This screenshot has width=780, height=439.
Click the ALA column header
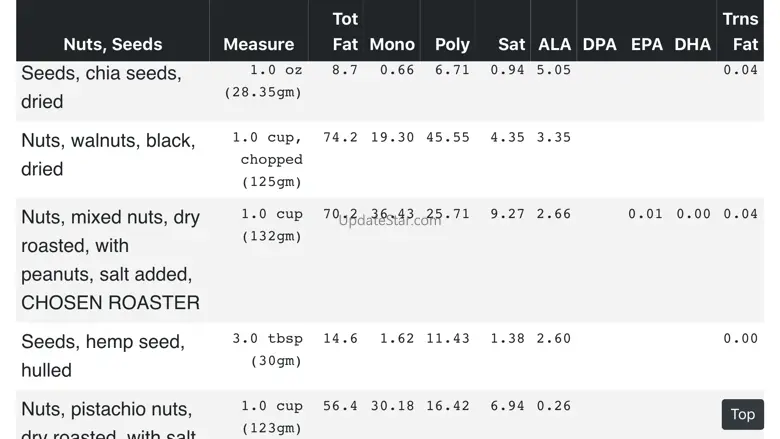pos(554,44)
